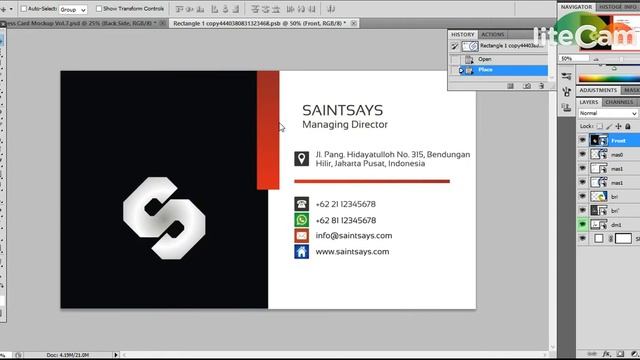Click the Distribute top edges icon
Image resolution: width=640 pixels, height=360 pixels.
click(x=255, y=9)
